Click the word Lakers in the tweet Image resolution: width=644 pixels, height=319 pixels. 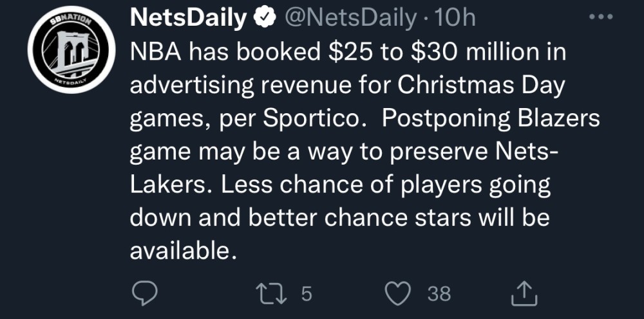167,185
